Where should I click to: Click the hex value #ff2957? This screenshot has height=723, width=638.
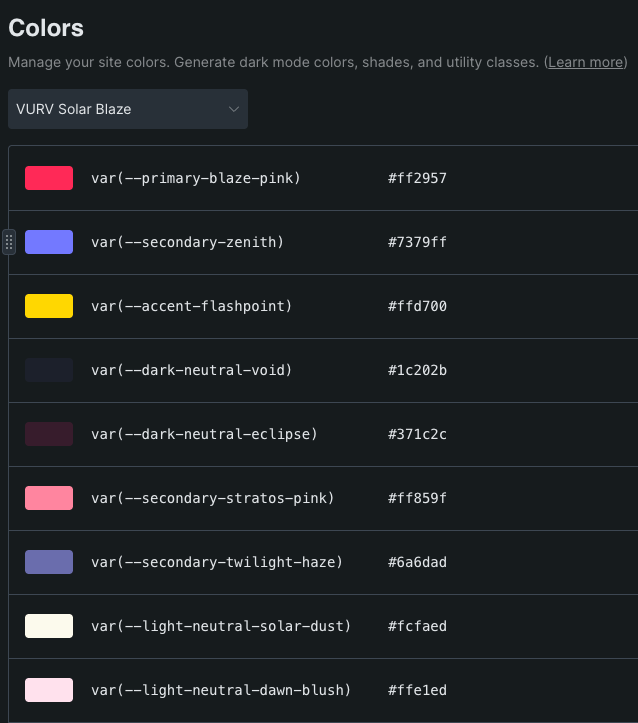417,178
